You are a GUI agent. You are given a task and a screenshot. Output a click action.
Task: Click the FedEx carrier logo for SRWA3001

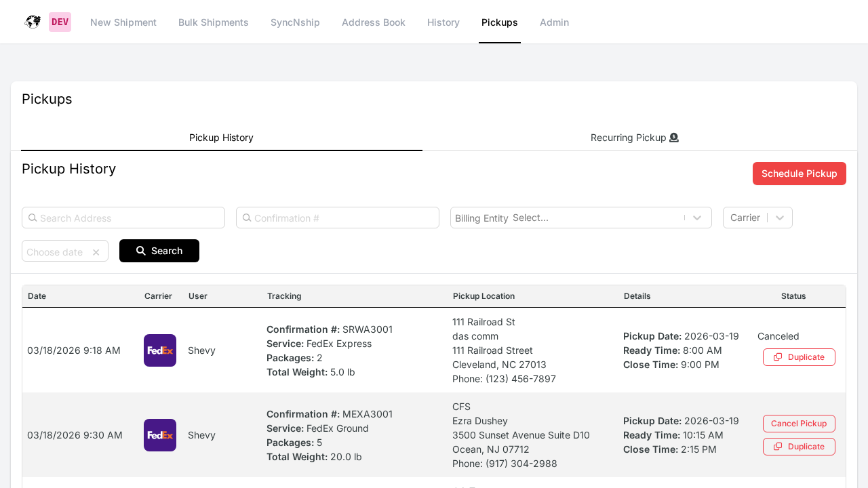pyautogui.click(x=160, y=350)
